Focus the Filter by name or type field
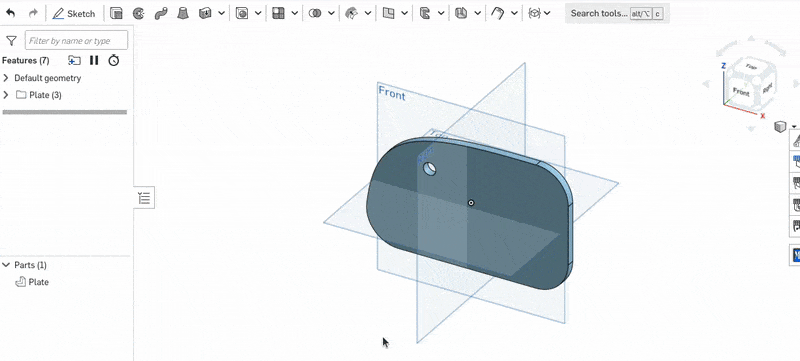 (77, 41)
